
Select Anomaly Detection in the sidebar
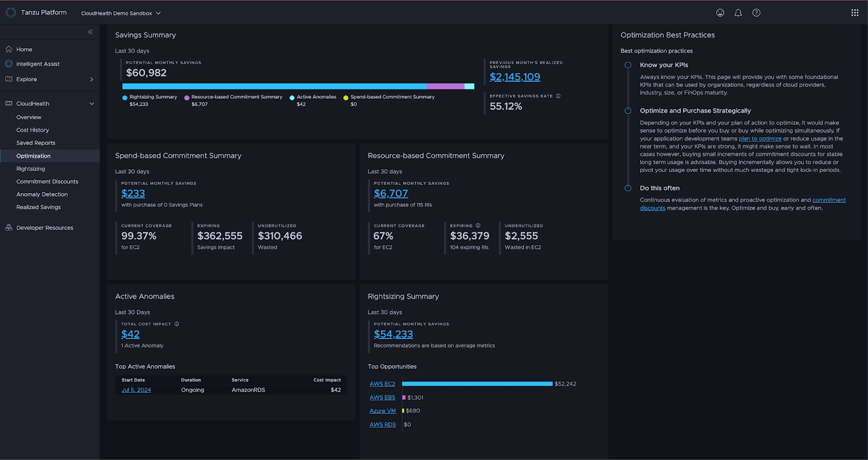[42, 194]
